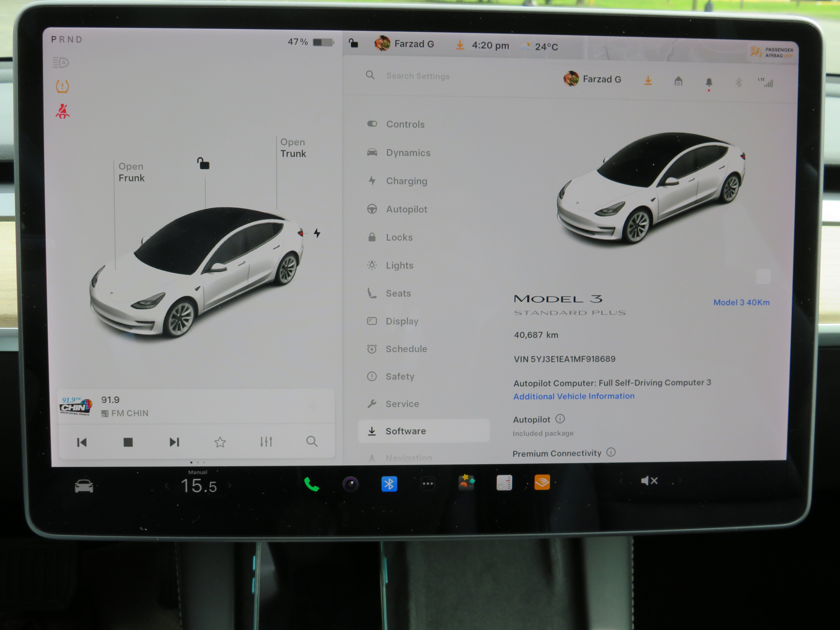Skip to previous radio station
840x630 pixels.
[82, 442]
